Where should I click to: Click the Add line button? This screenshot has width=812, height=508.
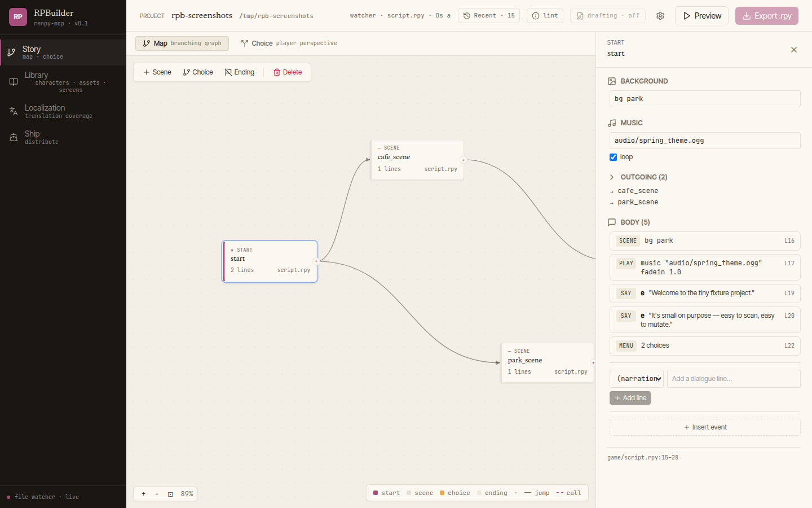[x=630, y=398]
